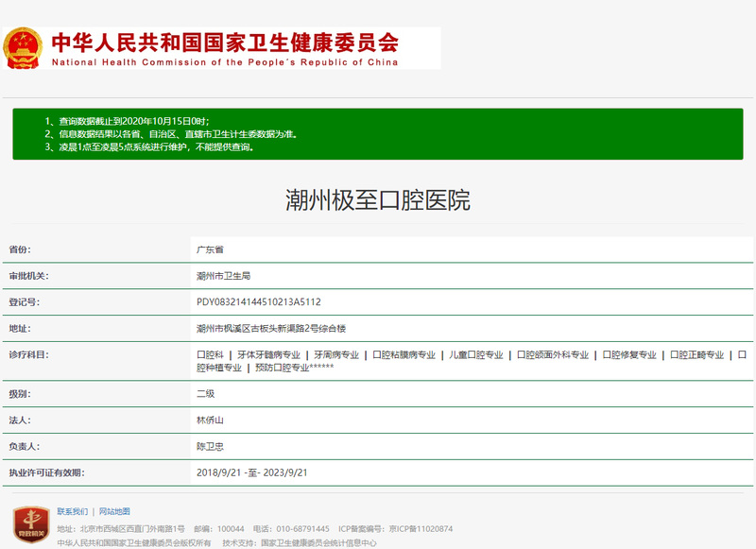This screenshot has width=756, height=549.
Task: Select notice line about 2020年10月15日0时
Action: pyautogui.click(x=128, y=121)
